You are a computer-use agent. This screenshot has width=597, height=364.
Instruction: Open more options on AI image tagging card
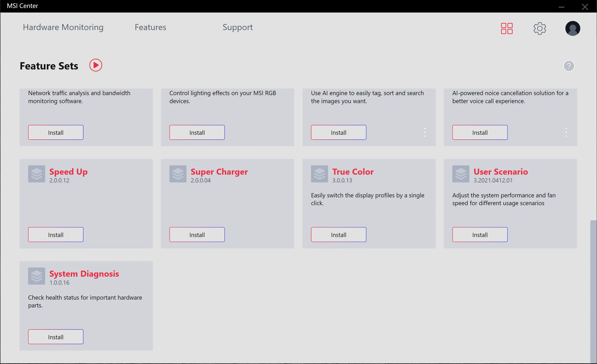coord(425,132)
